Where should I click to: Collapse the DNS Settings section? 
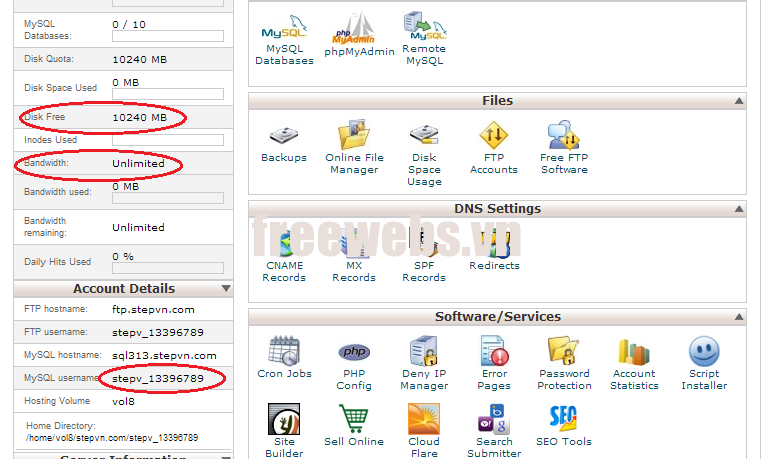point(738,209)
